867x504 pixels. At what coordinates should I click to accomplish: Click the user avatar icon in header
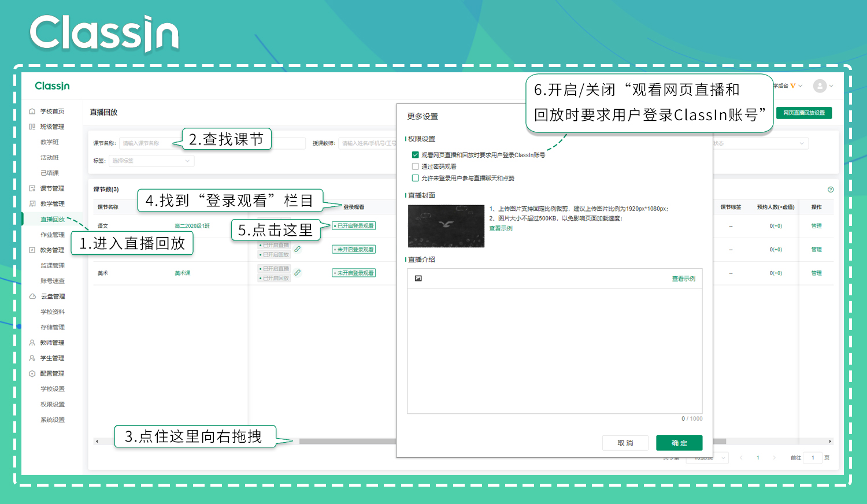(x=820, y=86)
